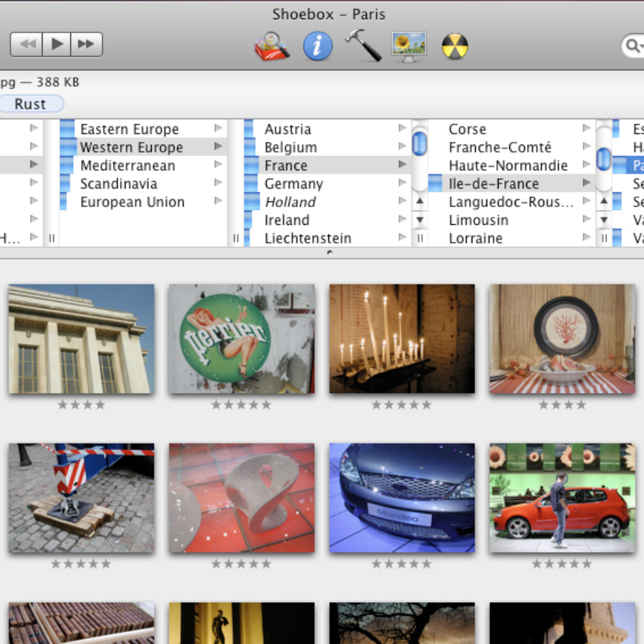Viewport: 644px width, 644px height.
Task: Click the Rust keyword tag
Action: point(30,104)
